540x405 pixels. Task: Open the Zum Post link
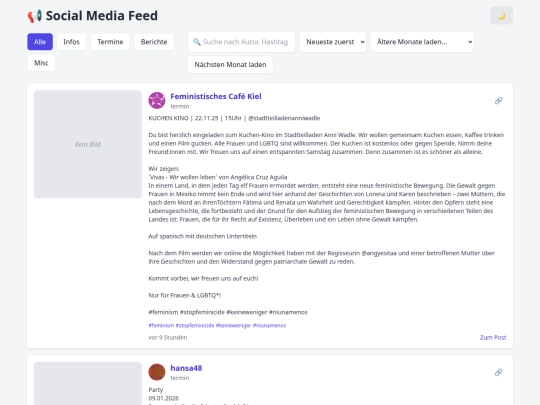(x=493, y=338)
